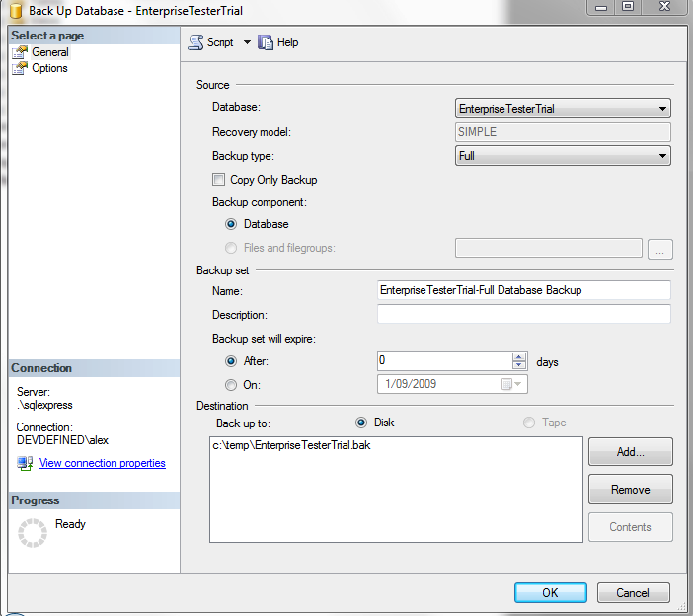Switch to the Options page
The height and width of the screenshot is (616, 693).
coord(49,68)
